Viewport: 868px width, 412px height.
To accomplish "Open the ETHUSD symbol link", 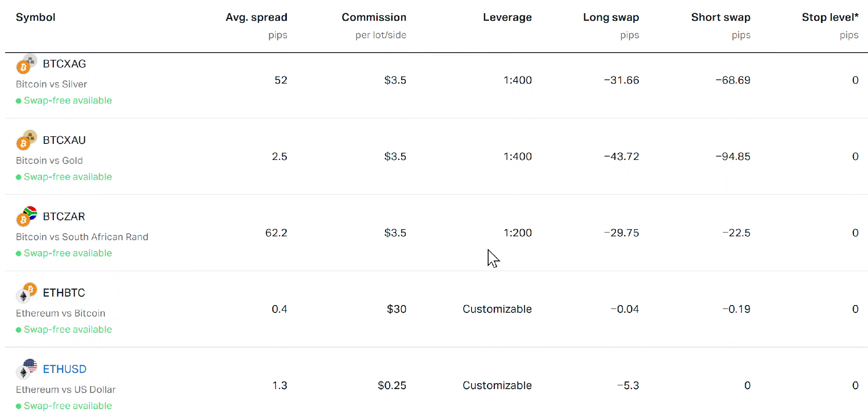I will click(x=65, y=369).
